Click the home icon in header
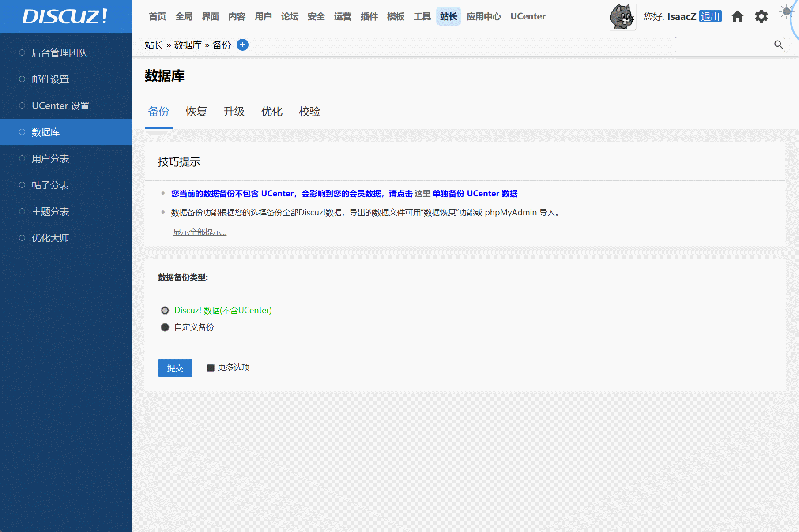799x532 pixels. (738, 16)
